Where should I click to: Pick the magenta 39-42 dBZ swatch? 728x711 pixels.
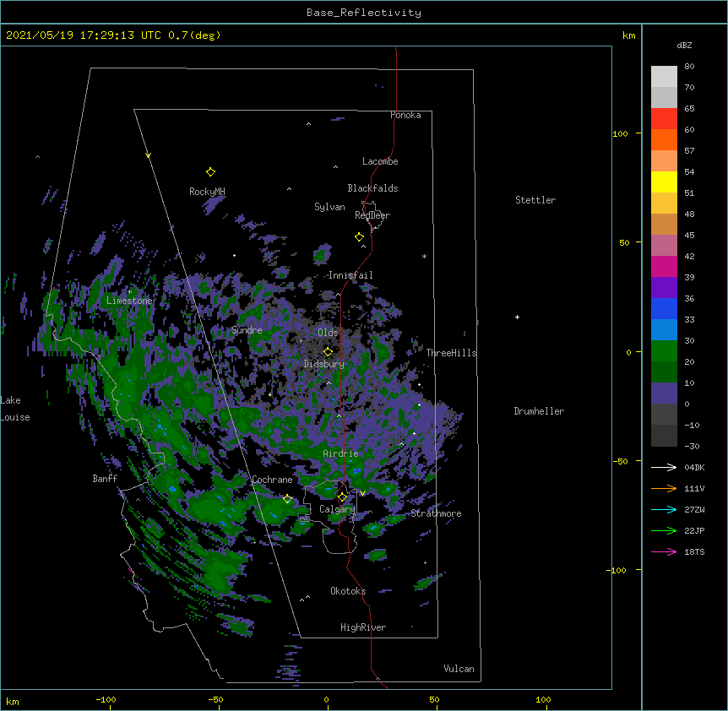[x=664, y=266]
